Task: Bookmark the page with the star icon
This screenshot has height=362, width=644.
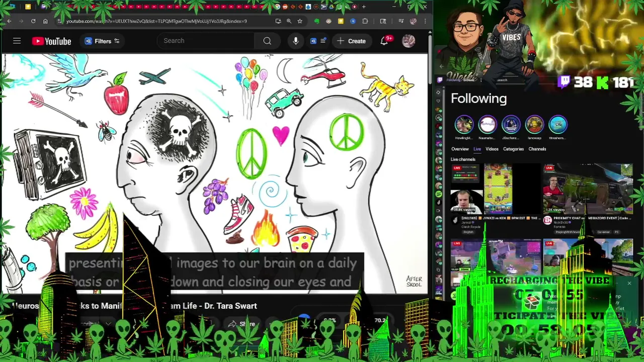Action: pos(300,21)
